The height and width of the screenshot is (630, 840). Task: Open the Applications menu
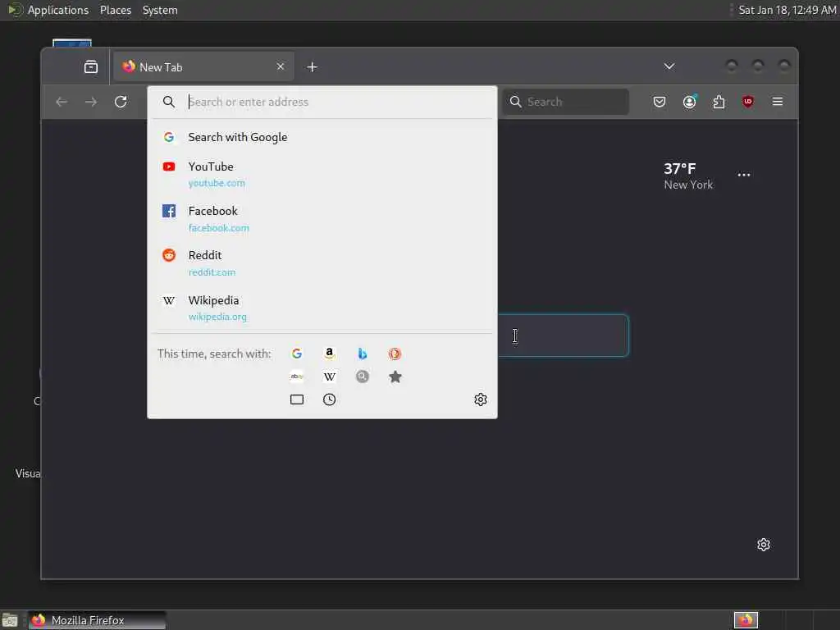58,10
